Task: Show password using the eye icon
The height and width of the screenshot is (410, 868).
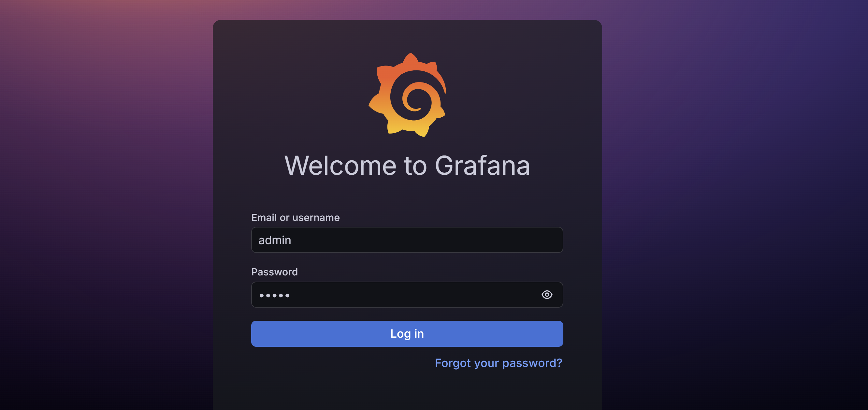Action: [546, 295]
